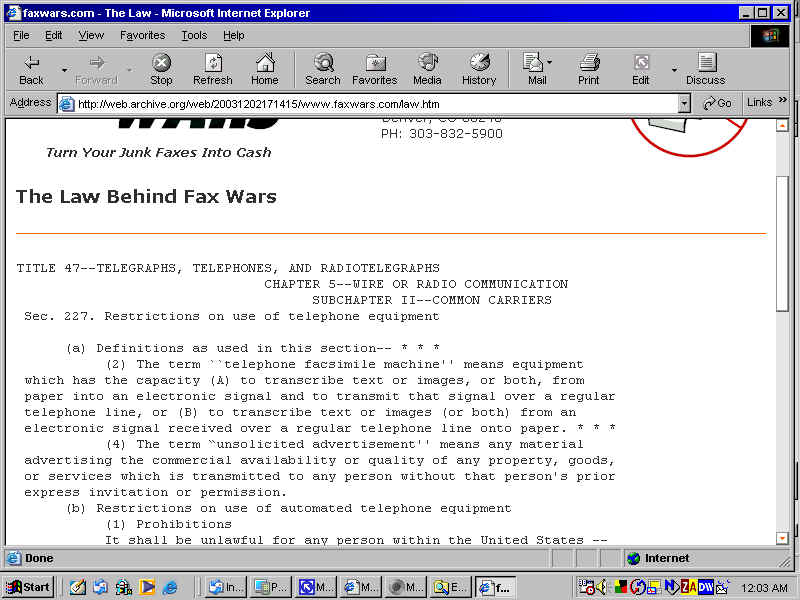Open the Edit menu

[x=54, y=35]
